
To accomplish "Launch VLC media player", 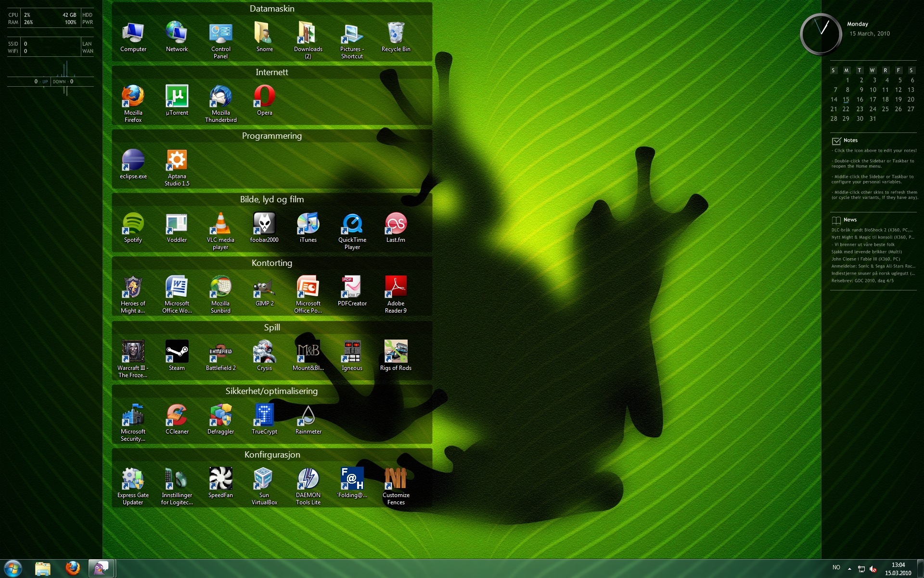I will tap(221, 231).
